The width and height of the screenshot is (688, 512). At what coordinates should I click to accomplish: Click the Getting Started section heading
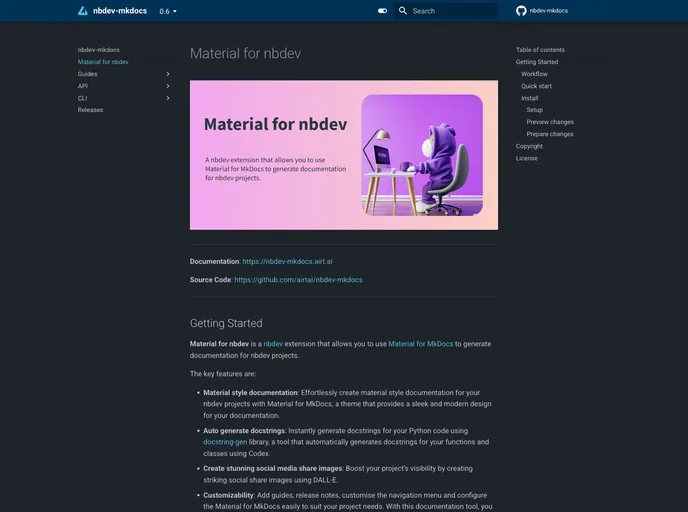tap(226, 323)
